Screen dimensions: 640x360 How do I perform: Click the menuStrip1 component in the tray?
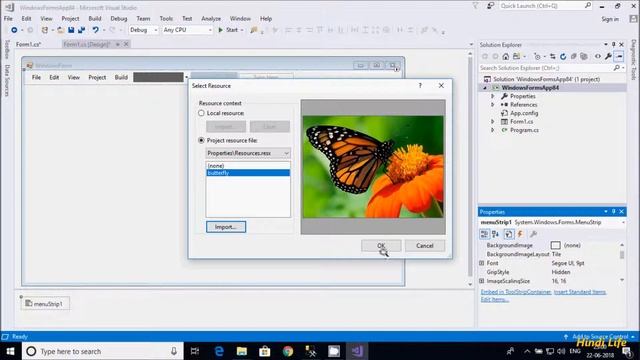[44, 304]
